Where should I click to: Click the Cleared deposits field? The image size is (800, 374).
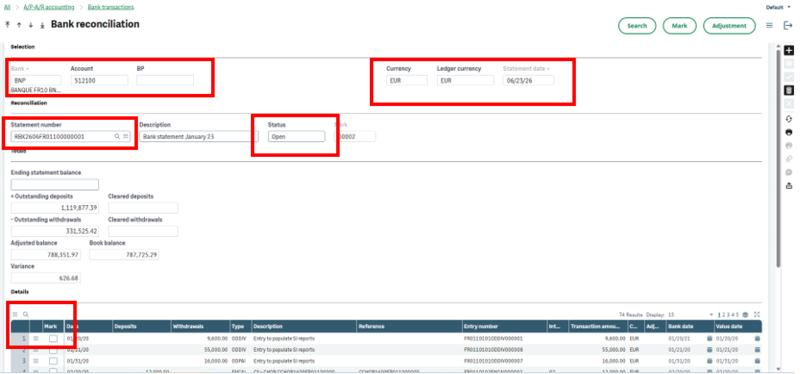pos(143,208)
